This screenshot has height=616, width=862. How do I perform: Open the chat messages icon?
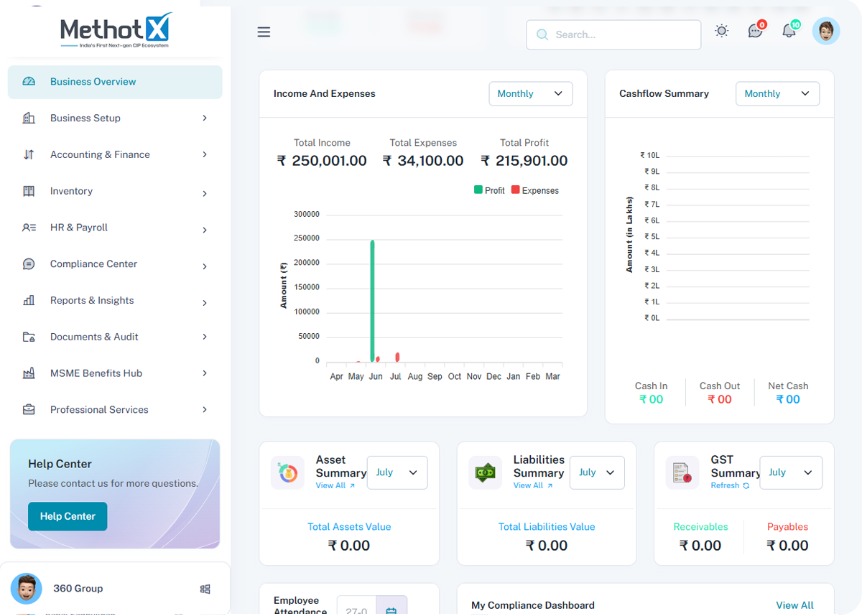(x=755, y=31)
